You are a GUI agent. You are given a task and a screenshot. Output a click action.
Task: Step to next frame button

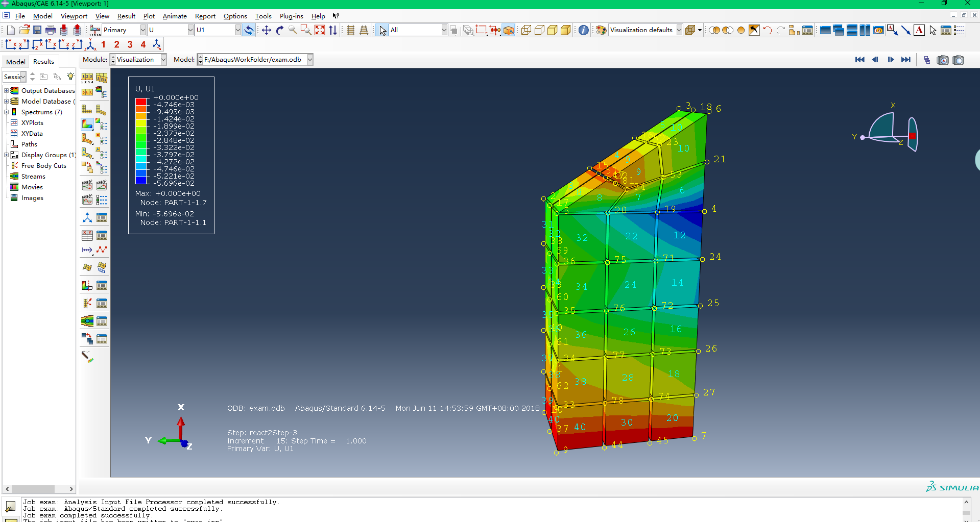click(891, 60)
